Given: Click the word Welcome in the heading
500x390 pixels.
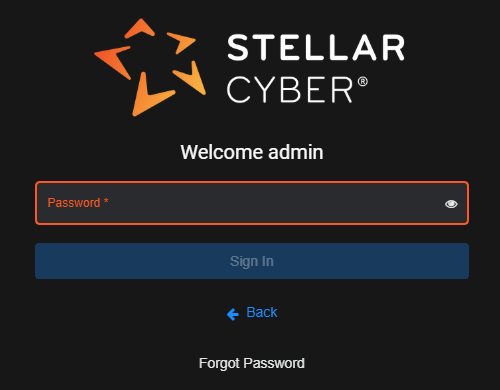Looking at the screenshot, I should 222,152.
